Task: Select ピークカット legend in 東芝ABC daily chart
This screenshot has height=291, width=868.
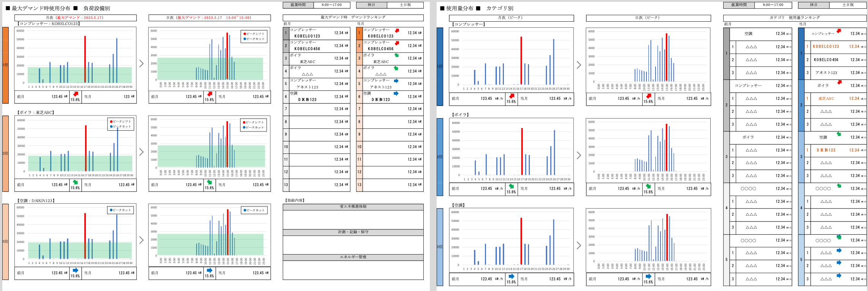Action: (x=253, y=127)
